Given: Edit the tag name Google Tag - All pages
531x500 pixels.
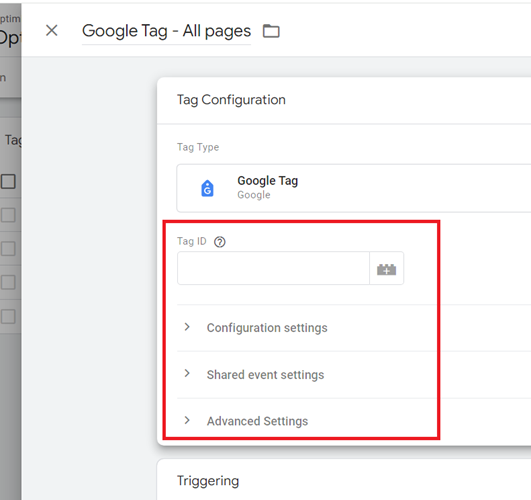Looking at the screenshot, I should (166, 31).
